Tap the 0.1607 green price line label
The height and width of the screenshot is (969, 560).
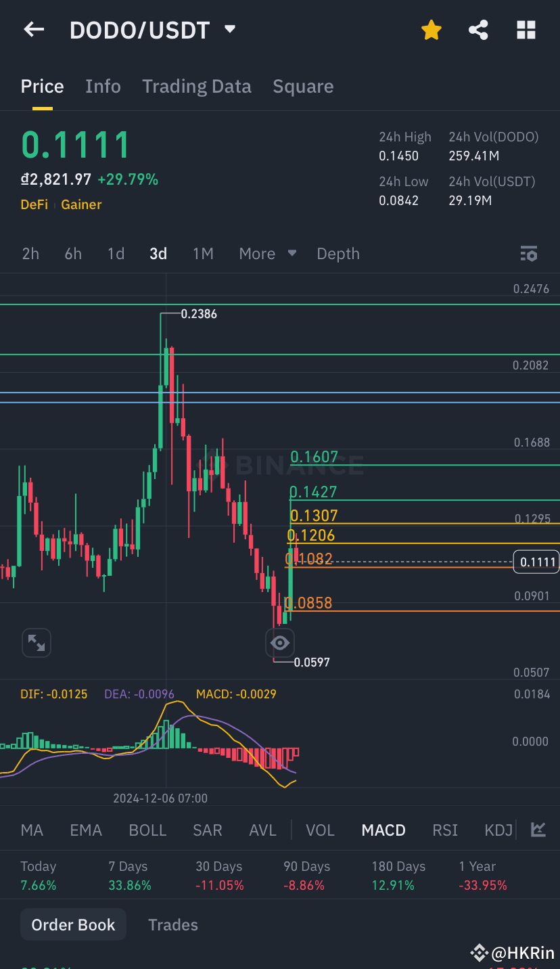(314, 457)
